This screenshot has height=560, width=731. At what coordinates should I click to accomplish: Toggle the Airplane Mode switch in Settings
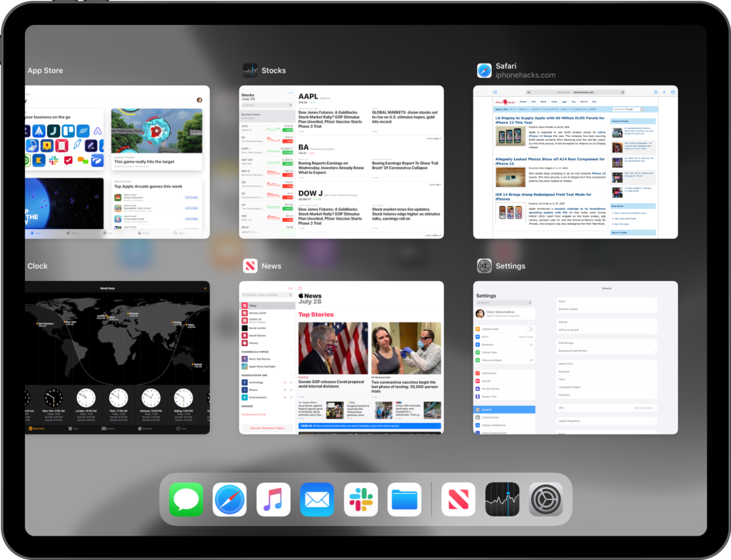(528, 329)
